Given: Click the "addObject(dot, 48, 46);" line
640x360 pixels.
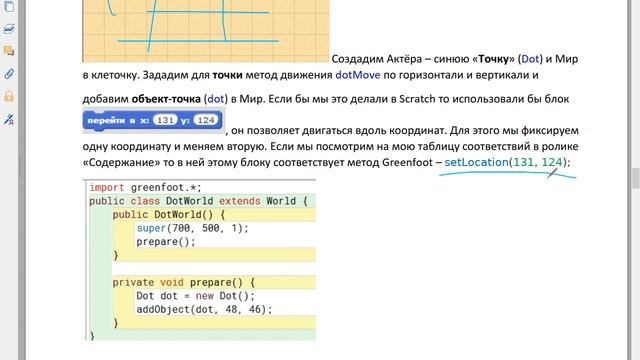Looking at the screenshot, I should [x=204, y=309].
